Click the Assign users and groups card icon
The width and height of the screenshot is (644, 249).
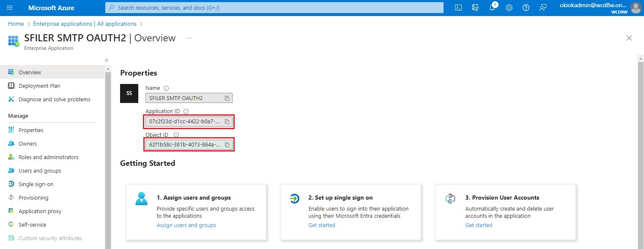pos(141,198)
